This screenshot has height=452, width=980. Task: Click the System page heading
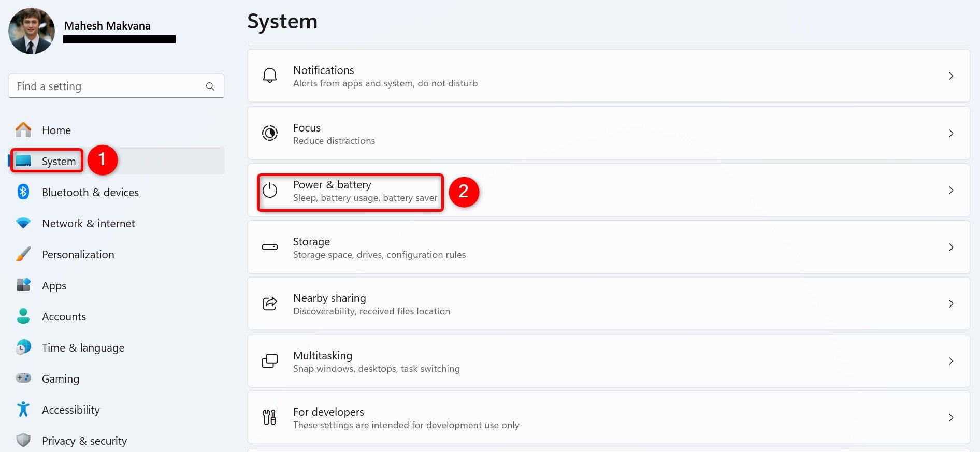(x=282, y=21)
